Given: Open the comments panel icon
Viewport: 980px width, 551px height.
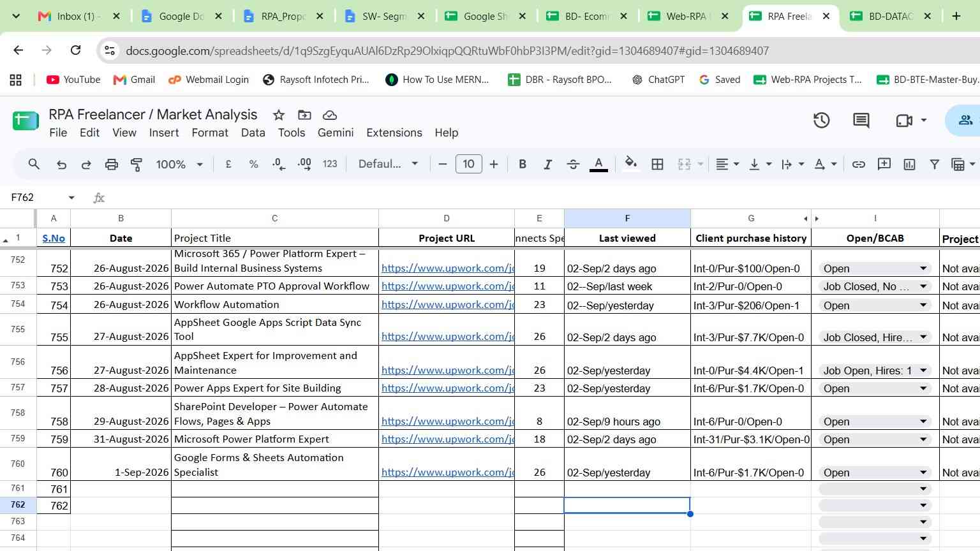Looking at the screenshot, I should tap(861, 120).
